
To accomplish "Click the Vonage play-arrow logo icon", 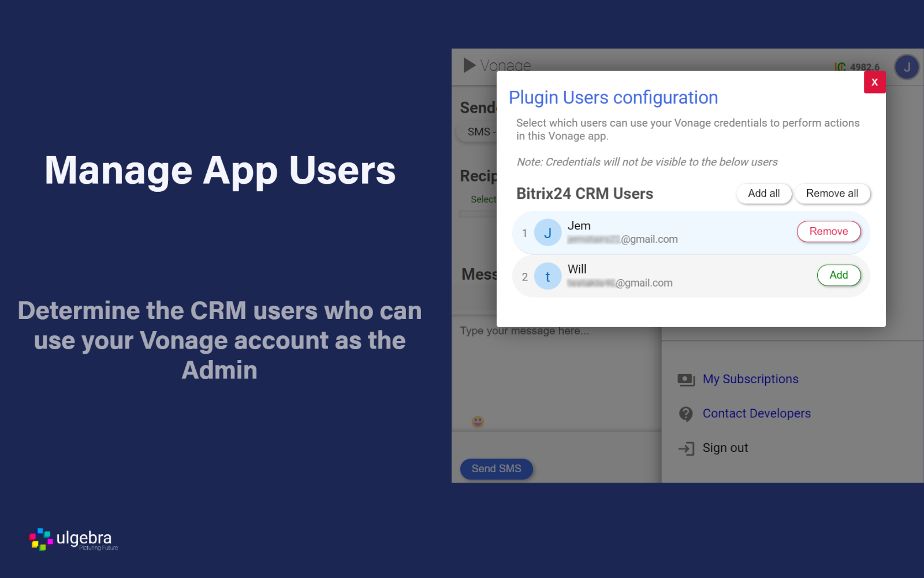I will 470,65.
